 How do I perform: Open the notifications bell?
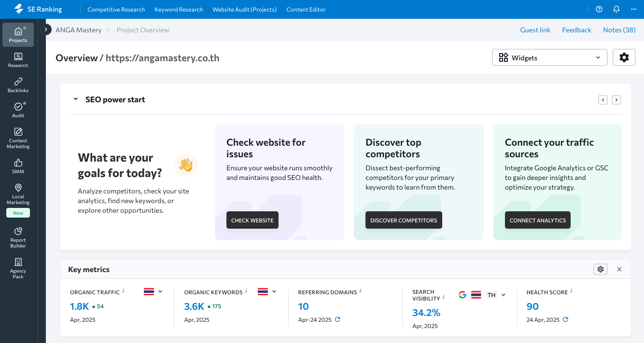616,9
